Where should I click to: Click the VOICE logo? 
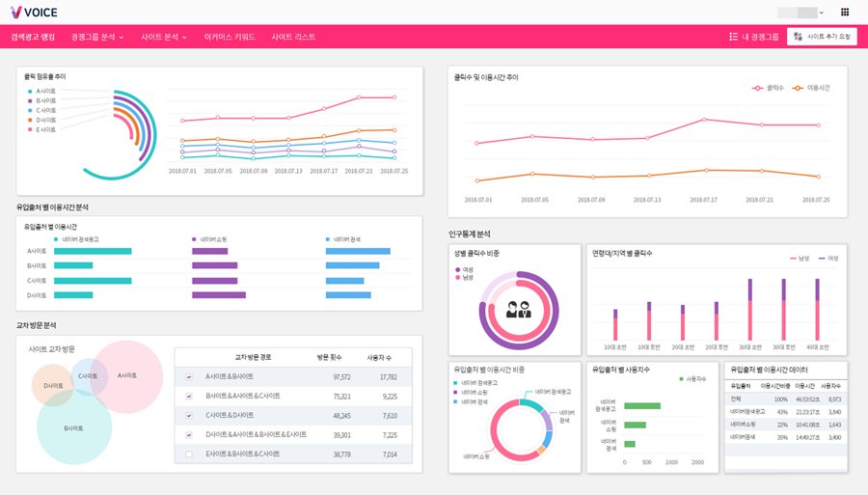coord(34,13)
